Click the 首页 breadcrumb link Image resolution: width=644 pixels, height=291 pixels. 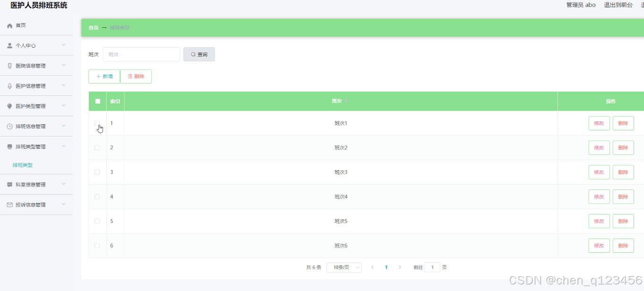click(x=94, y=28)
